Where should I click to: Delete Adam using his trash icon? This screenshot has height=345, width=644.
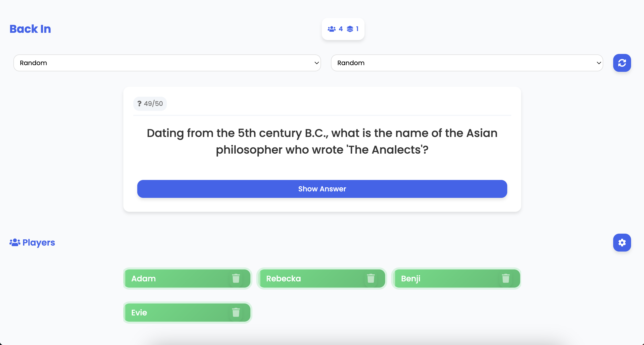[236, 278]
